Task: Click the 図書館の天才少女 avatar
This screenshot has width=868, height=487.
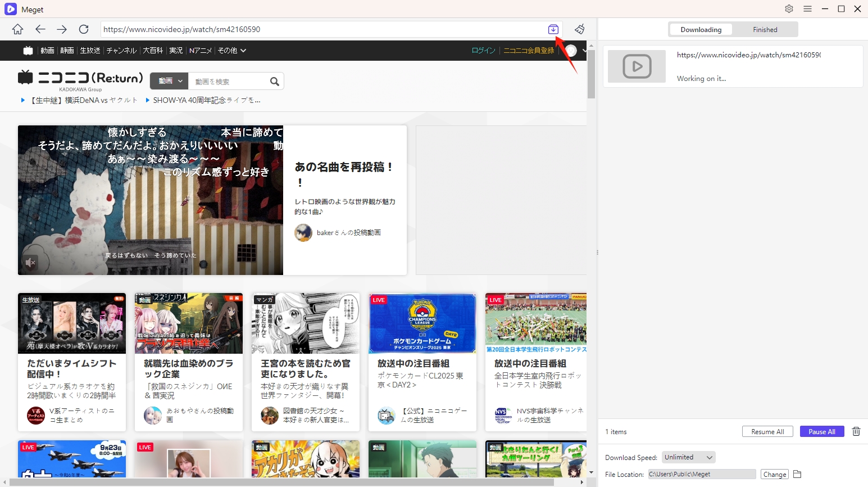Action: pyautogui.click(x=270, y=416)
